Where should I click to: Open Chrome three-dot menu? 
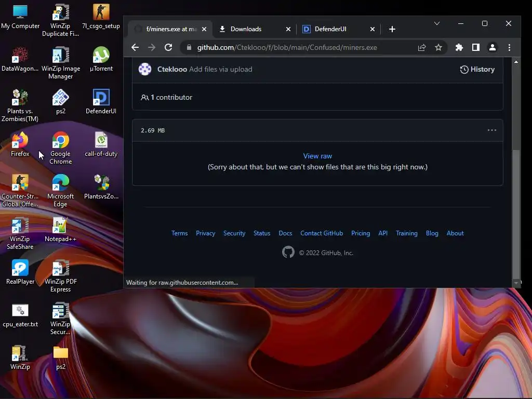tap(509, 47)
